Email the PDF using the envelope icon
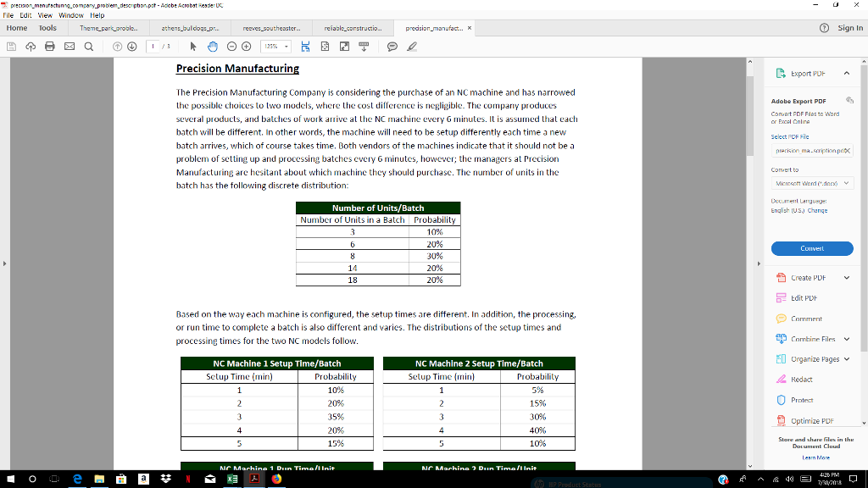 point(69,47)
